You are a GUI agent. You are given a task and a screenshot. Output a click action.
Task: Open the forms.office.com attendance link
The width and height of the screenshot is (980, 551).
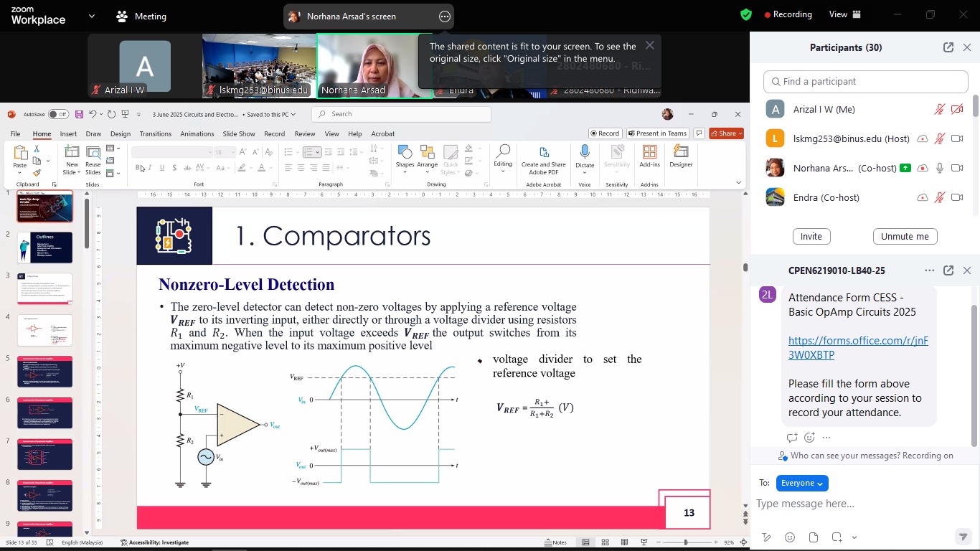coord(858,348)
